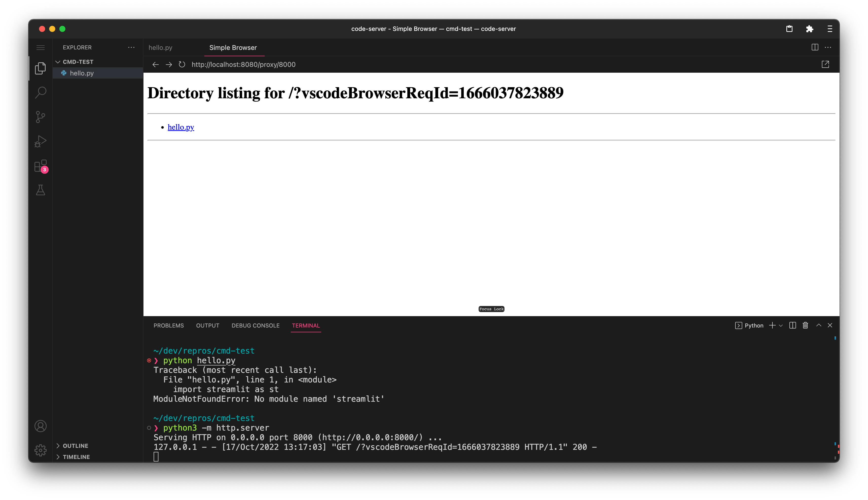Open the Accounts icon in the activity bar
The height and width of the screenshot is (500, 868).
point(41,426)
